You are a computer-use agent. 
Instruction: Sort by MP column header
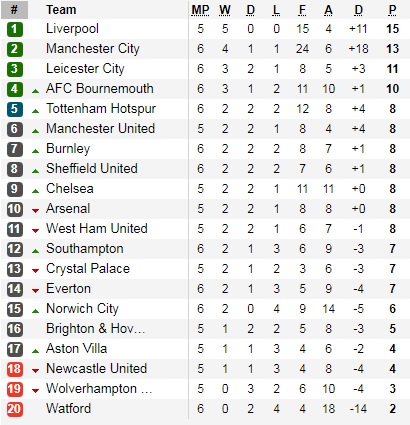point(200,10)
